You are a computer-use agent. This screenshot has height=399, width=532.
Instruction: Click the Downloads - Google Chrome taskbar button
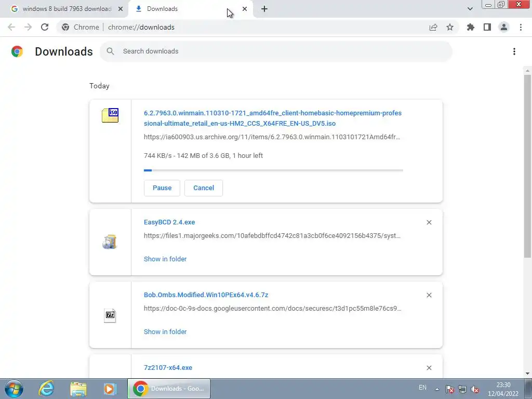tap(169, 389)
